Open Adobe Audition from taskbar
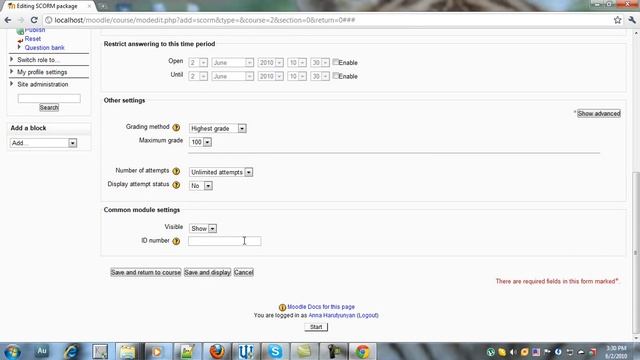The width and height of the screenshot is (640, 360). [42, 351]
